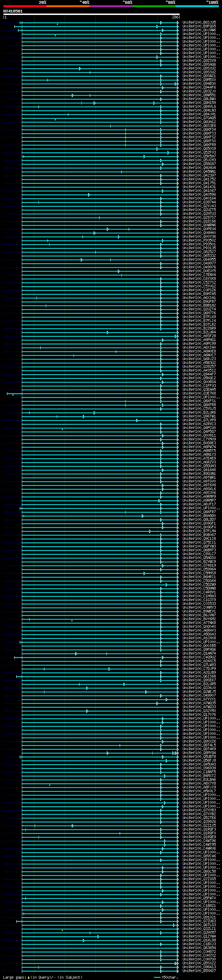This screenshot has height=980, width=222.
Task: Select hit label UniRef100_Q41646
Action: (199, 470)
